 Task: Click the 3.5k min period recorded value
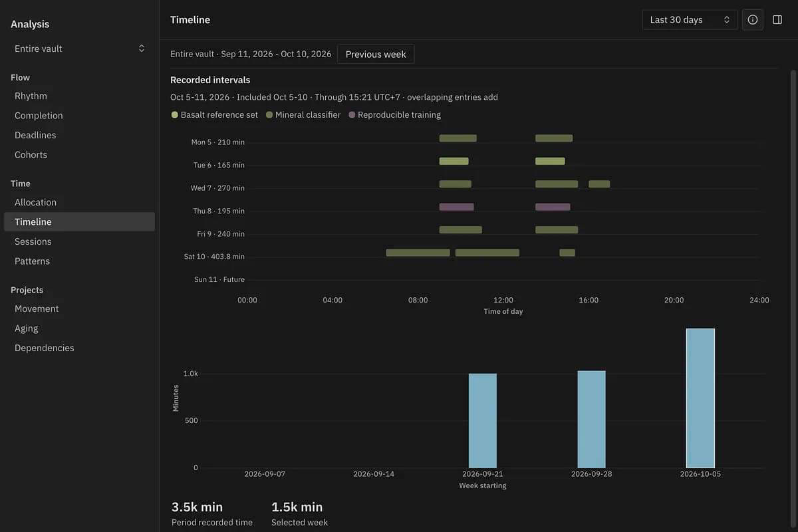click(197, 507)
